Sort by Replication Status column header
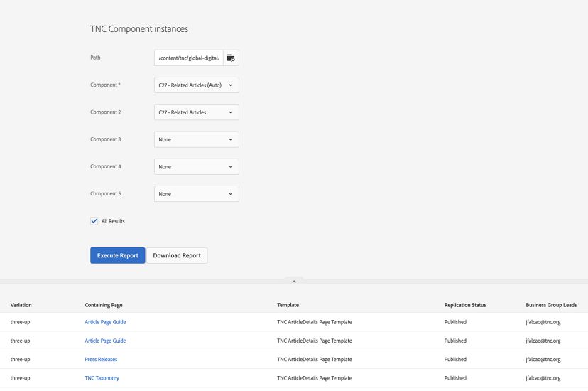The height and width of the screenshot is (391, 588). [x=465, y=305]
